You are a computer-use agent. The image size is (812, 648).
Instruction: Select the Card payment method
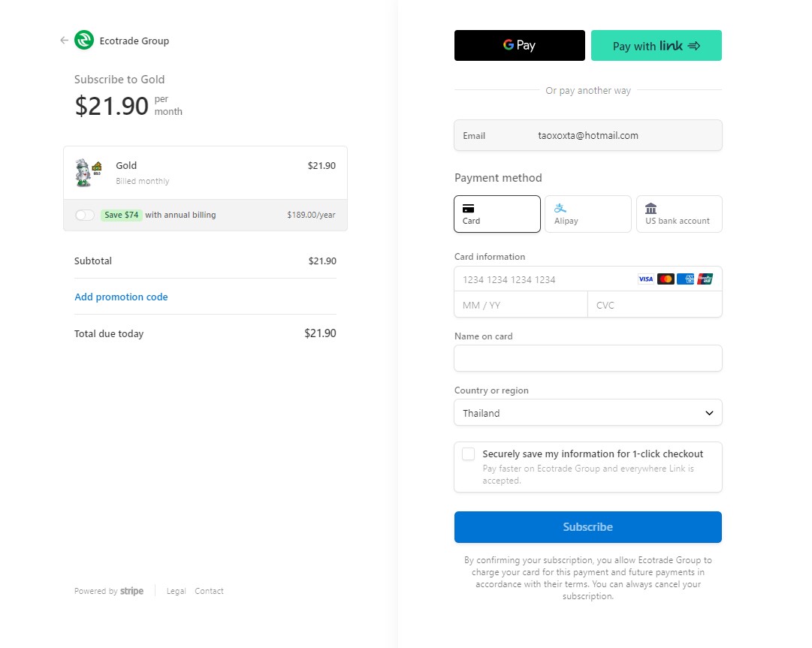[x=497, y=214]
